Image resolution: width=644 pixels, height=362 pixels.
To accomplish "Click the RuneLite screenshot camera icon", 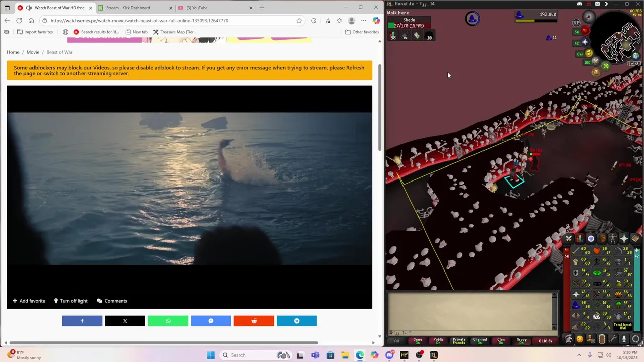I will click(x=597, y=4).
